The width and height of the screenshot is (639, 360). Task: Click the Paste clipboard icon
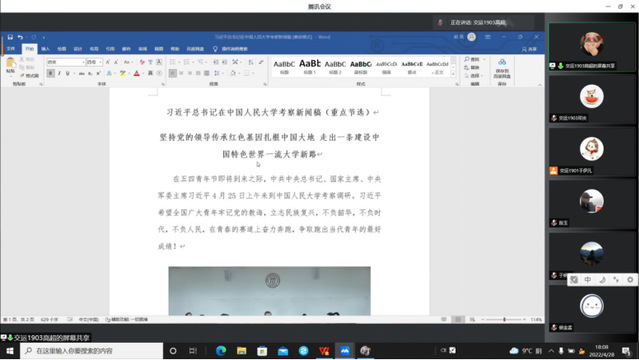pyautogui.click(x=11, y=65)
